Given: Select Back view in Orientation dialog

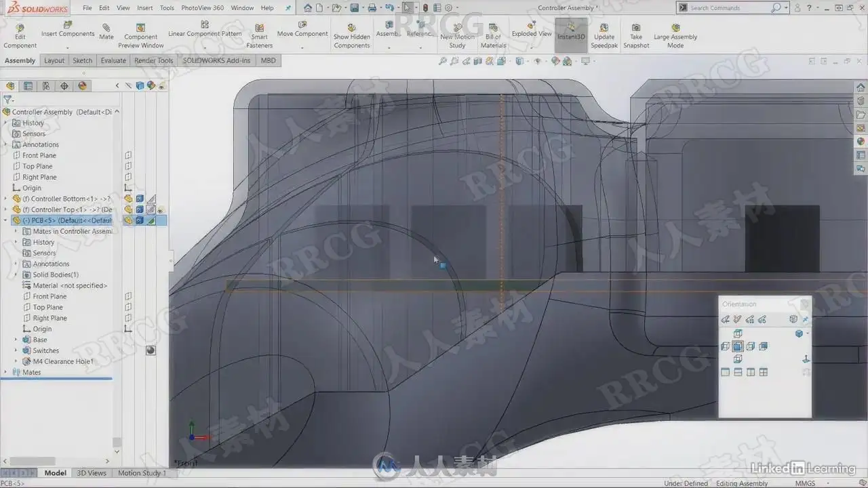Looking at the screenshot, I should click(763, 346).
